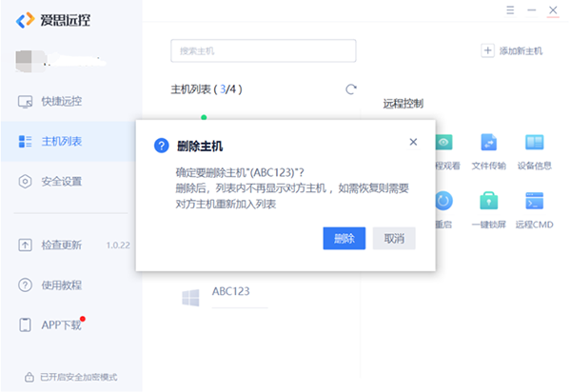The image size is (571, 392).
Task: Click the 文件传输 file transfer icon
Action: [x=489, y=143]
